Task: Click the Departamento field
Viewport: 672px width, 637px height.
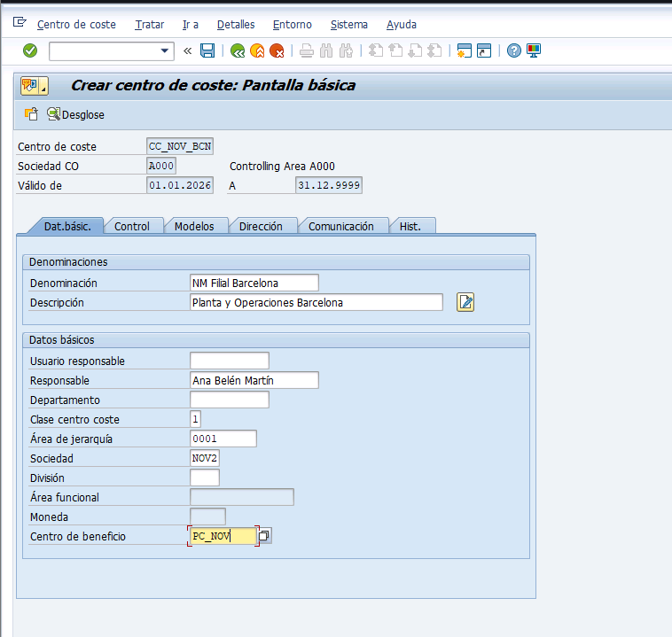Action: pos(230,400)
